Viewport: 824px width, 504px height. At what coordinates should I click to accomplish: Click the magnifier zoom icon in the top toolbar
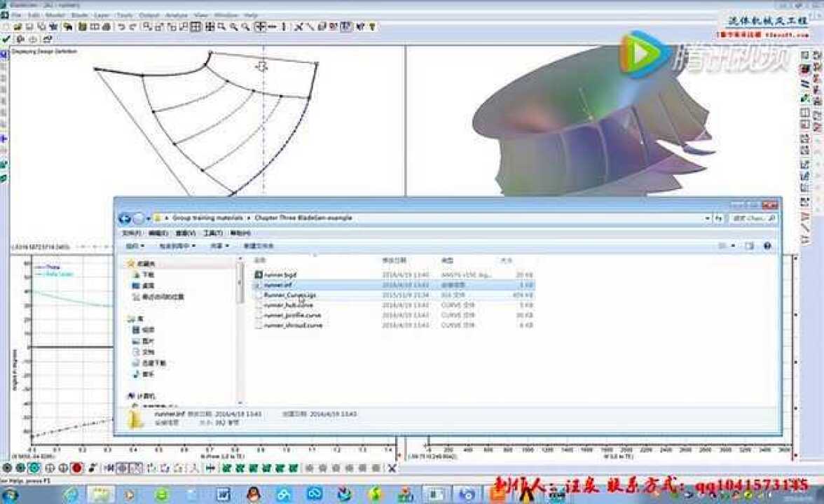221,27
